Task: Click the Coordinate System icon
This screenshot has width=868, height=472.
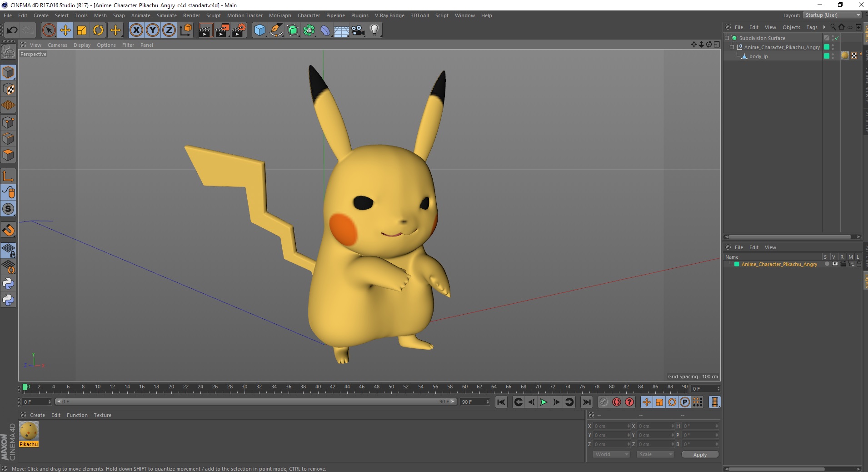Action: (x=185, y=30)
